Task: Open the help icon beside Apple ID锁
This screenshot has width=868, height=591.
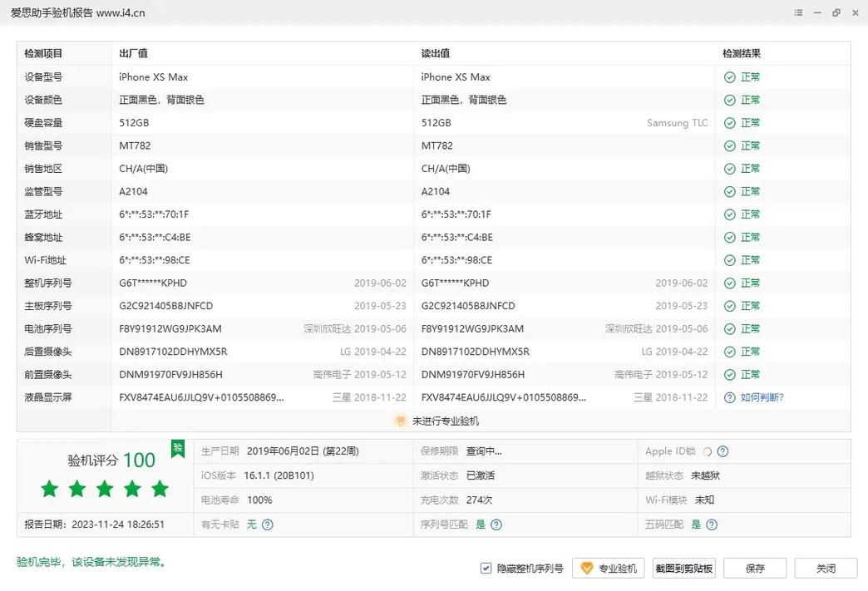Action: point(724,451)
